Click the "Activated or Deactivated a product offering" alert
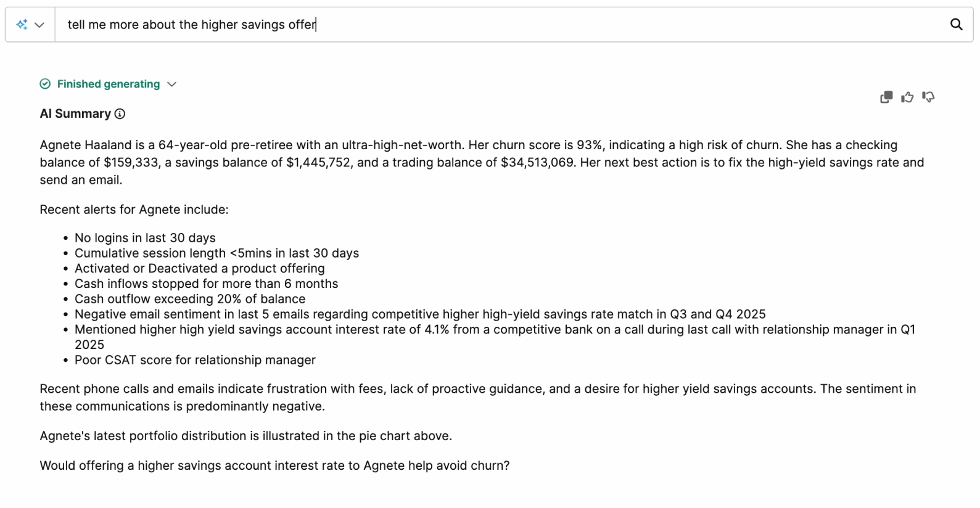 (x=199, y=268)
